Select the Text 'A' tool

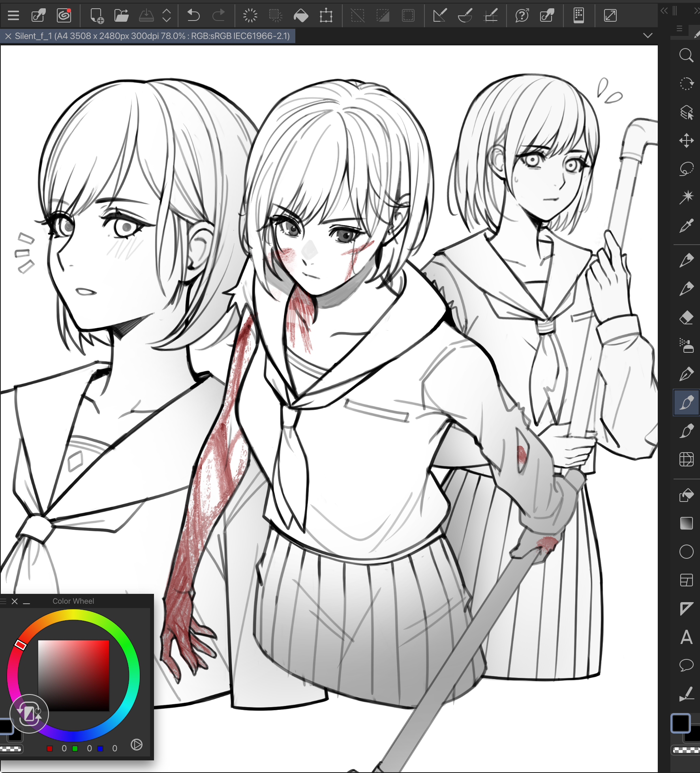(x=686, y=637)
